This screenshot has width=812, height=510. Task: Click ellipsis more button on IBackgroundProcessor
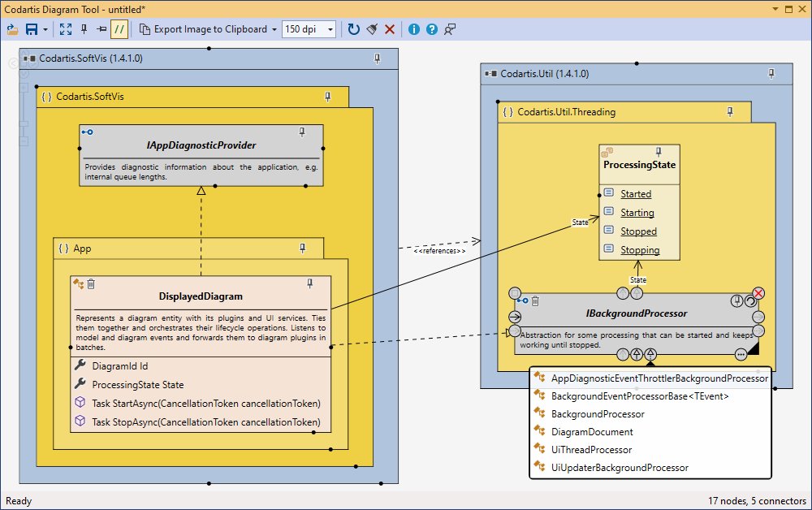point(741,355)
